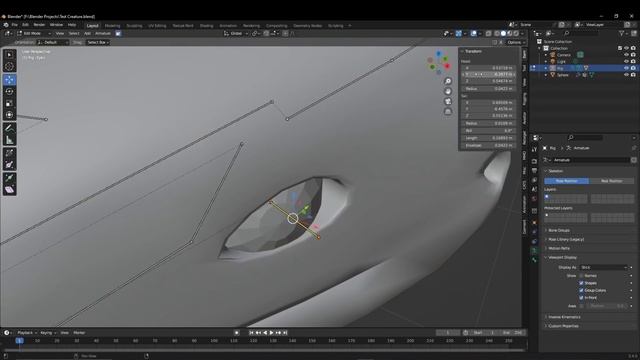Select the Extrude bone tool

[9, 178]
